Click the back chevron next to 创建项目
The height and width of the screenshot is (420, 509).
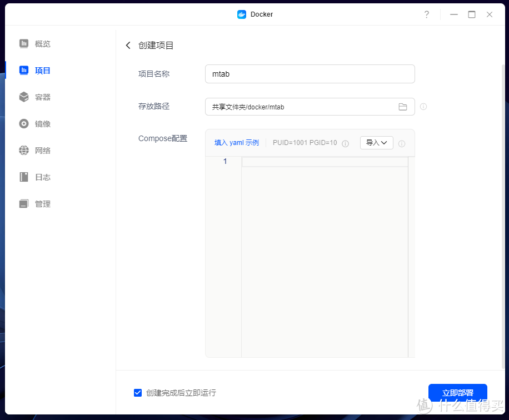(x=128, y=45)
